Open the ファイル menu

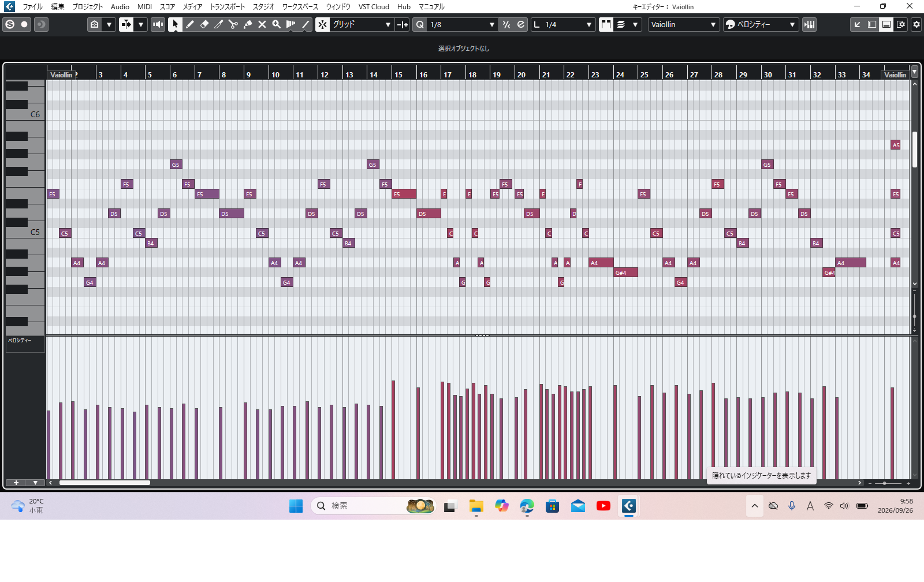(32, 6)
